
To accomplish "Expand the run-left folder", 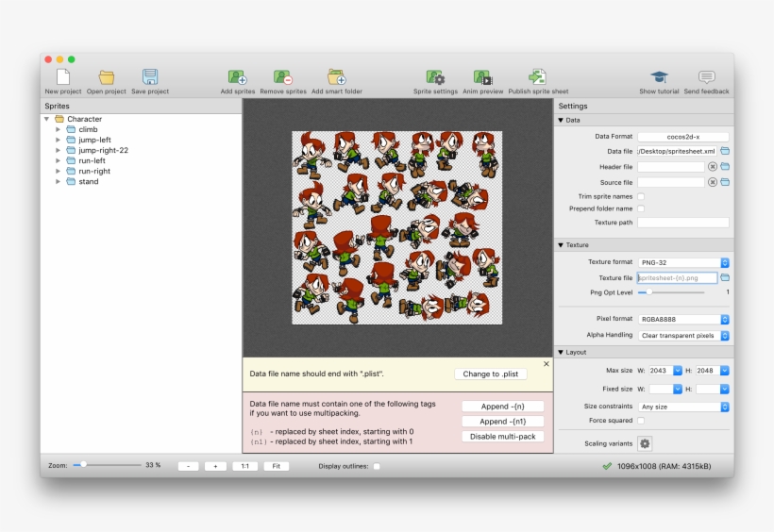I will 58,160.
